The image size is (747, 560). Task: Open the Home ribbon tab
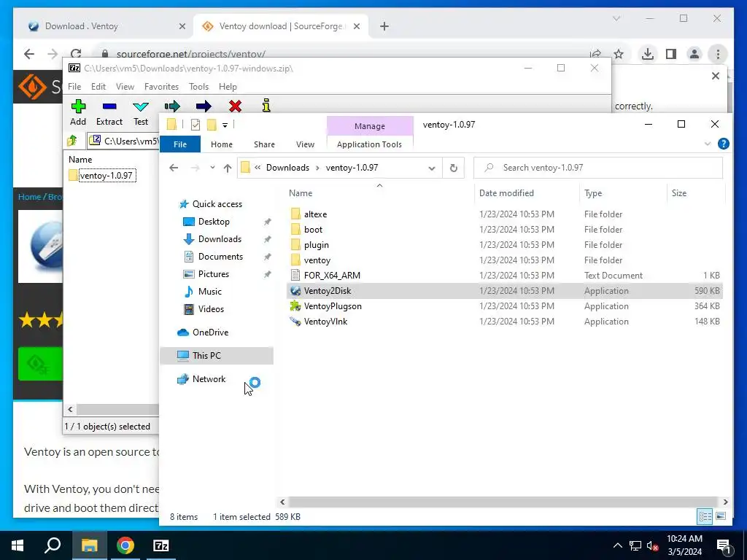(x=222, y=144)
